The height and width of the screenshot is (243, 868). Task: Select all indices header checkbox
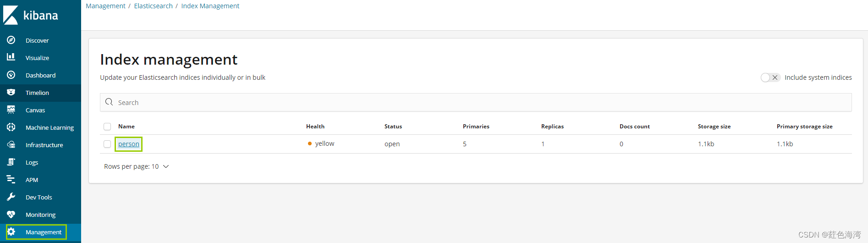[107, 127]
